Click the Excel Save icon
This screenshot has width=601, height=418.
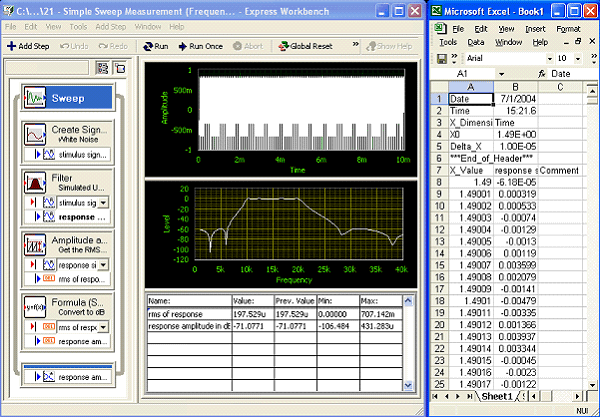pos(441,59)
